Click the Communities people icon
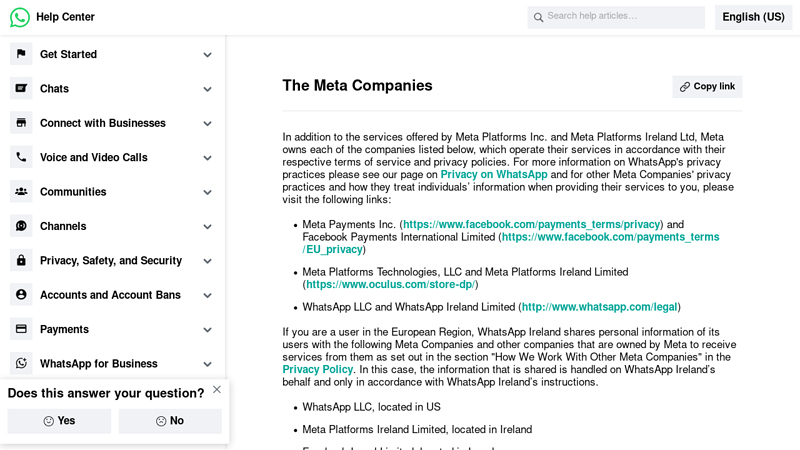800x450 pixels. tap(21, 191)
